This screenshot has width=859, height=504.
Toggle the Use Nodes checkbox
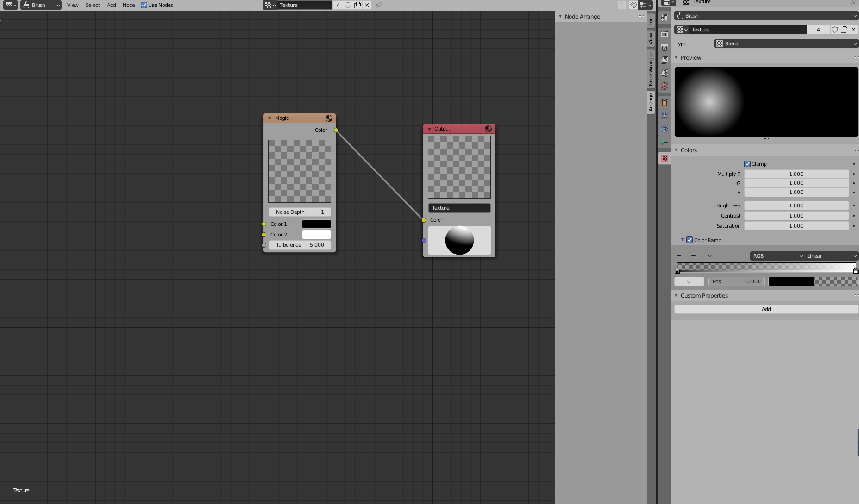pyautogui.click(x=144, y=5)
